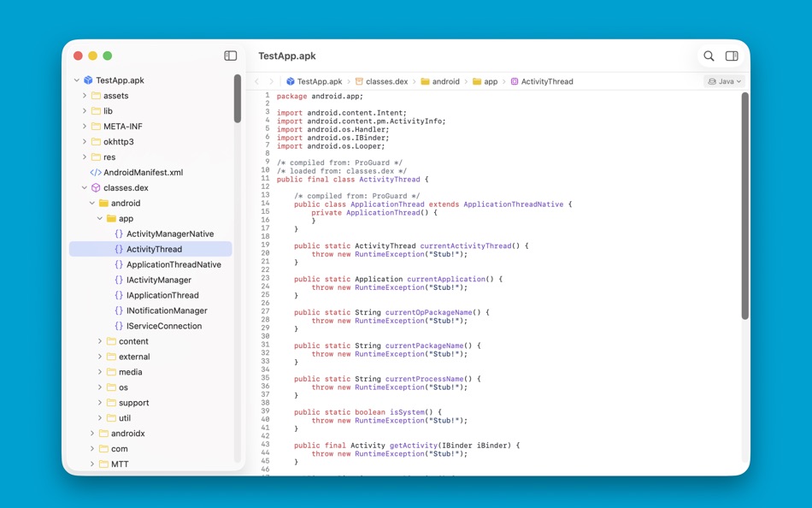Expand the os package chevron
This screenshot has width=812, height=508.
point(100,387)
